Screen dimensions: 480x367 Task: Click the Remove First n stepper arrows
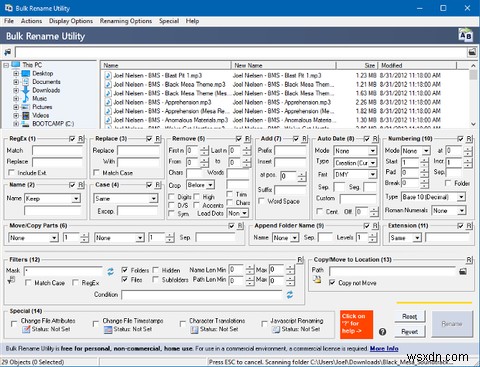click(x=204, y=151)
